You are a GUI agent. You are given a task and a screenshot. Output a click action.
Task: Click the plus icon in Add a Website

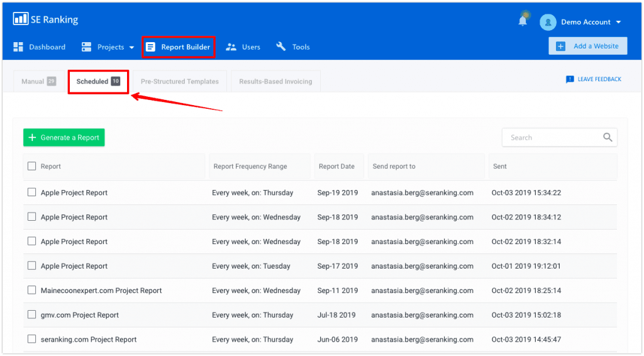(560, 47)
